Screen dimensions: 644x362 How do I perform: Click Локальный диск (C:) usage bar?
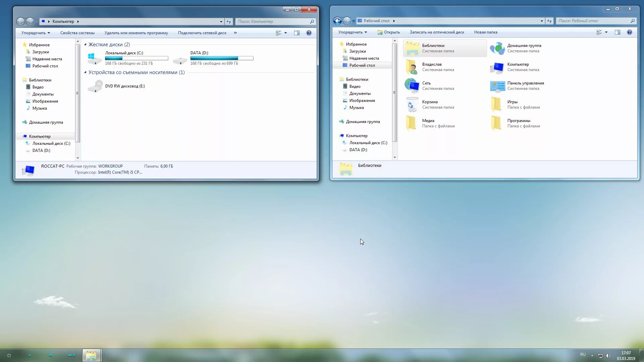tap(137, 58)
